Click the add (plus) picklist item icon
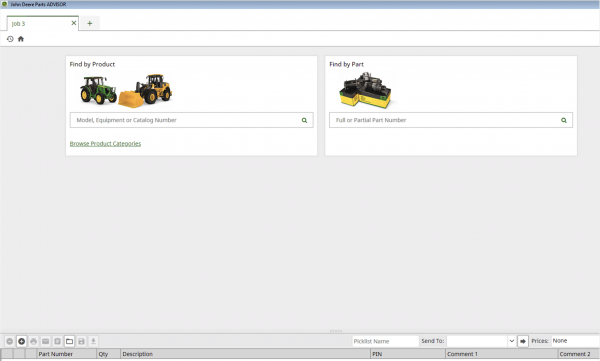This screenshot has height=361, width=600. point(21,341)
